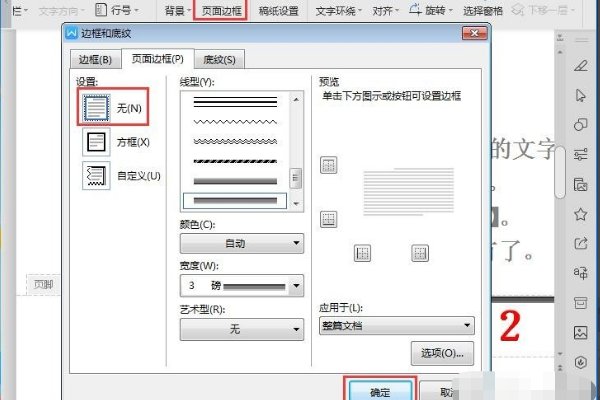Click the share export icon in sidebar
The image size is (600, 400).
tap(580, 243)
